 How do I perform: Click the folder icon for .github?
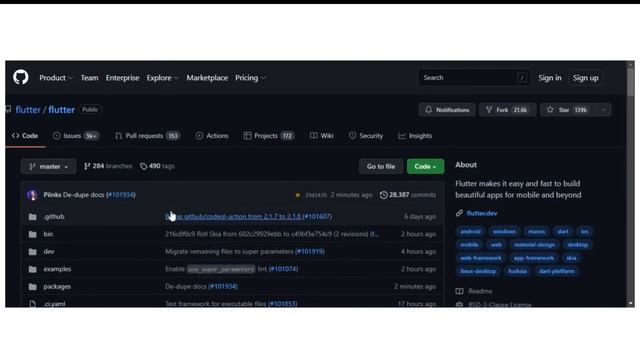(33, 217)
